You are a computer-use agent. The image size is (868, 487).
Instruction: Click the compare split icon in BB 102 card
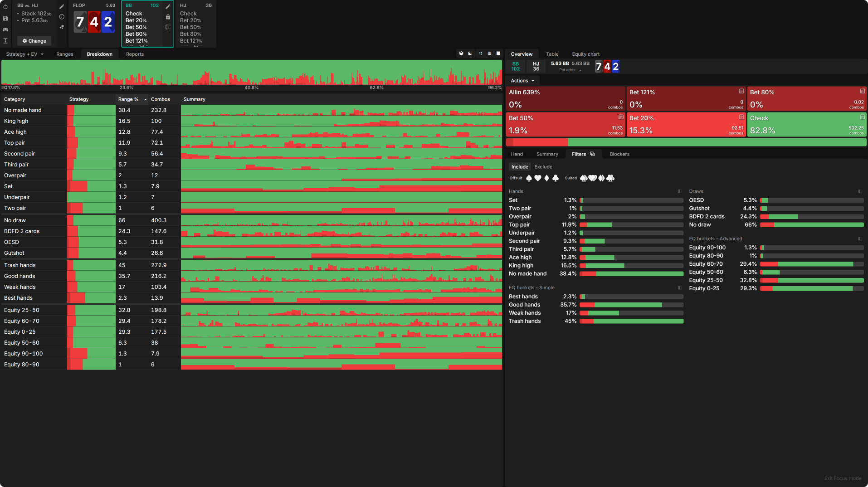[168, 27]
